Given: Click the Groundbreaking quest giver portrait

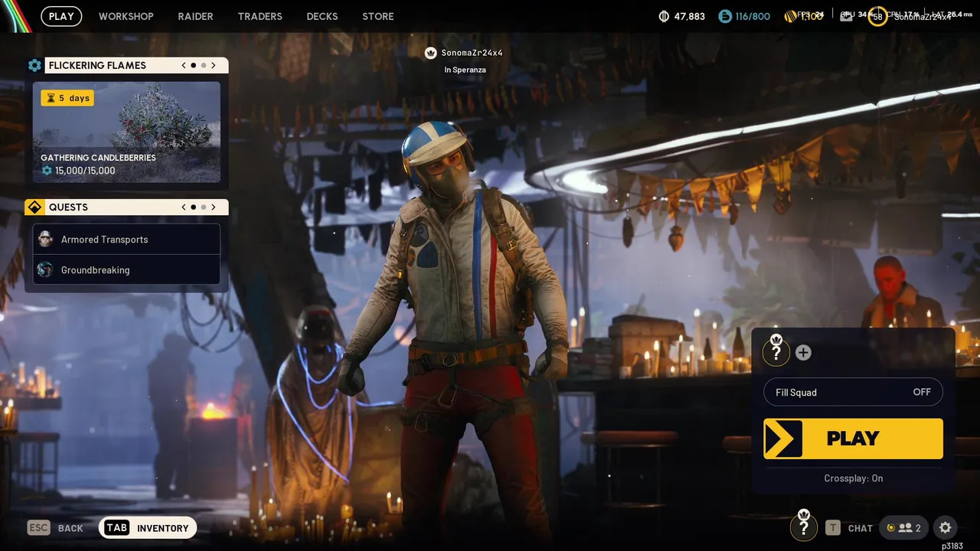Looking at the screenshot, I should 45,269.
